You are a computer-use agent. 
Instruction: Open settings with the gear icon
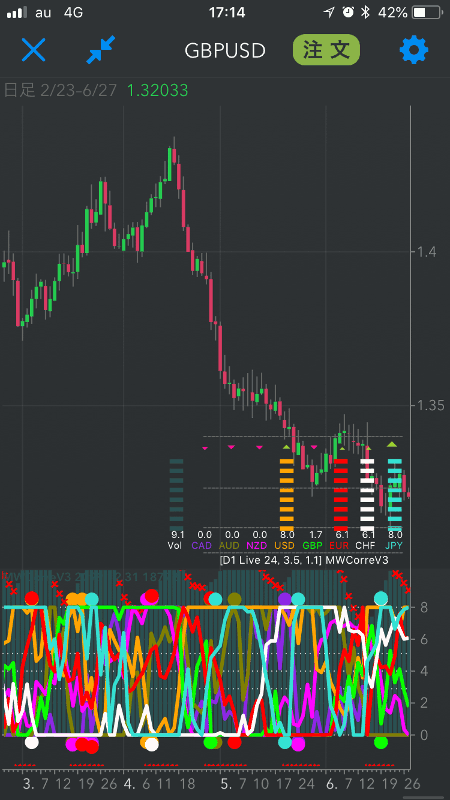pos(414,50)
